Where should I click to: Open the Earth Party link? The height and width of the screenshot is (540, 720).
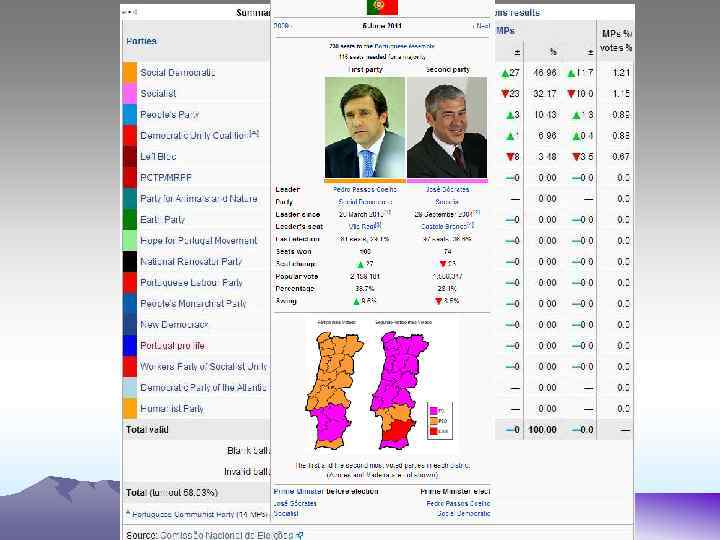[x=163, y=219]
